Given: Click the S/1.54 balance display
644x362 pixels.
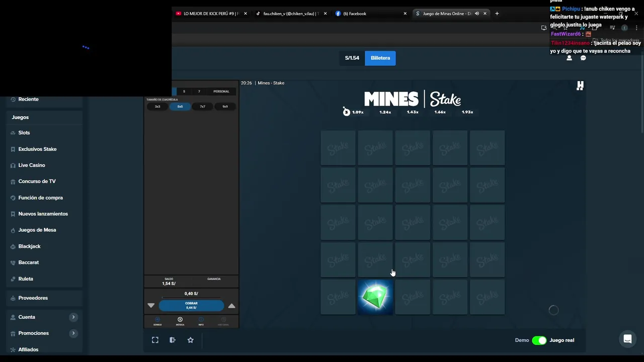Looking at the screenshot, I should tap(352, 58).
